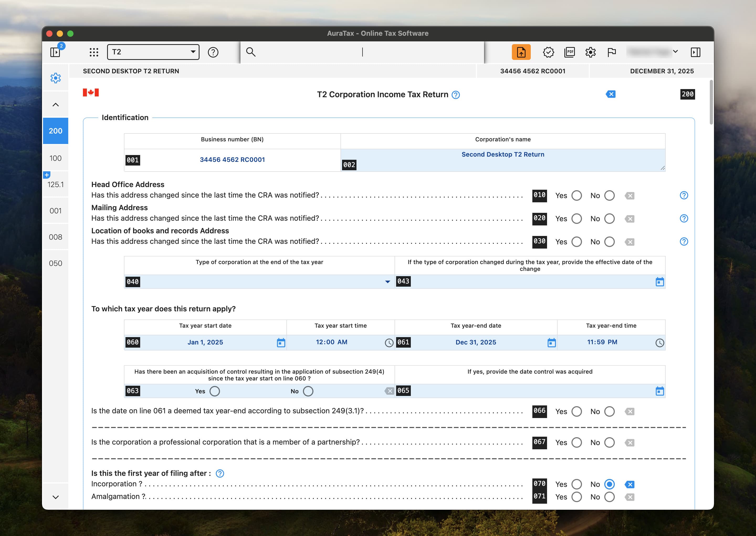The width and height of the screenshot is (756, 536).
Task: Click blue clear icon beside form title
Action: (x=611, y=94)
